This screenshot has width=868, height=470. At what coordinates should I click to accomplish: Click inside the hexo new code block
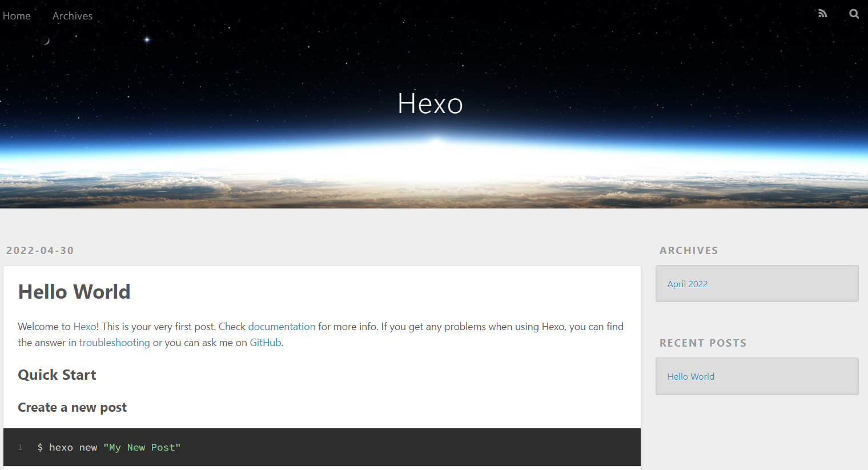322,447
